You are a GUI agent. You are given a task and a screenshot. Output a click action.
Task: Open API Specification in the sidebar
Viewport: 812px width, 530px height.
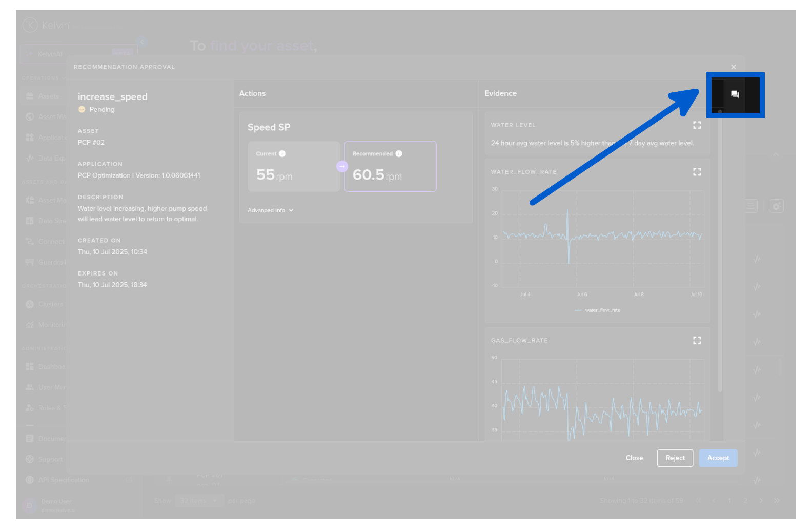click(63, 480)
